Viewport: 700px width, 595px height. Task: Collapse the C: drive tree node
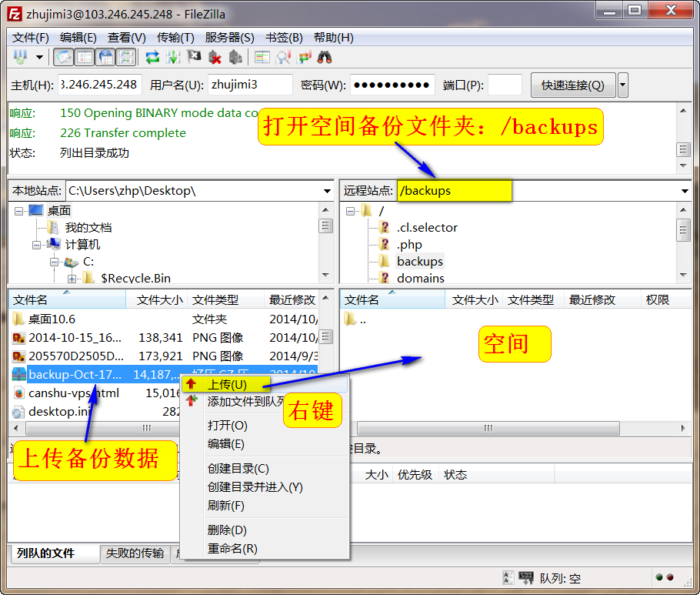[54, 262]
